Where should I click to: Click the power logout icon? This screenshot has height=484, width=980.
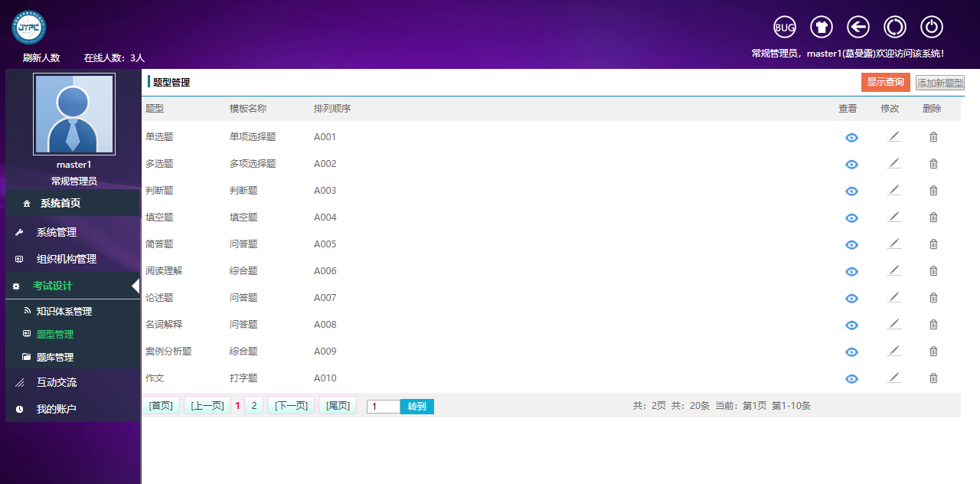932,28
